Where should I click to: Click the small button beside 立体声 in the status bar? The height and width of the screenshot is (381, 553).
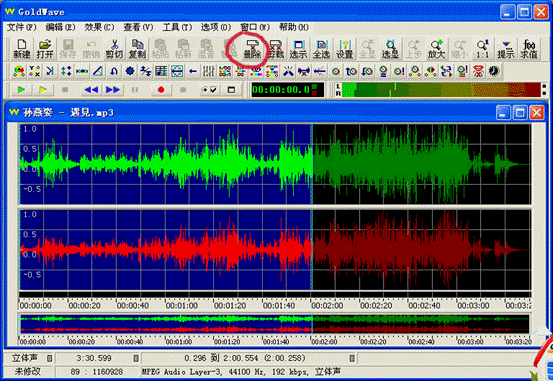(x=49, y=358)
